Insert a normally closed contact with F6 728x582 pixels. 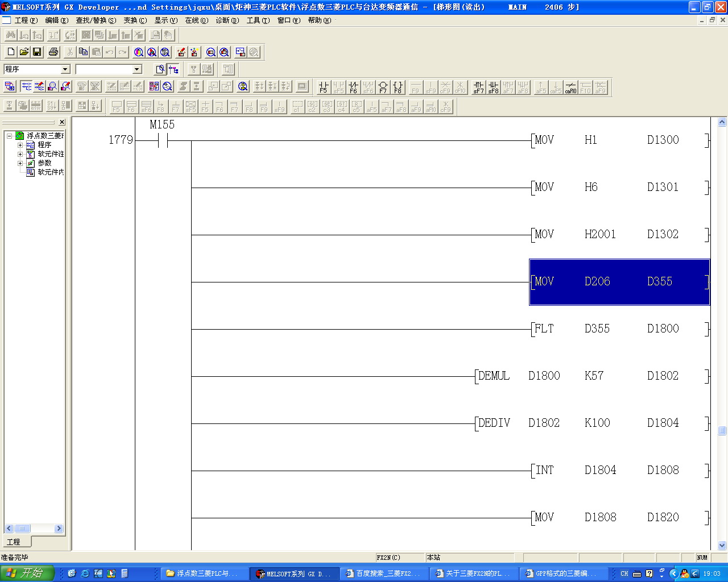click(353, 87)
